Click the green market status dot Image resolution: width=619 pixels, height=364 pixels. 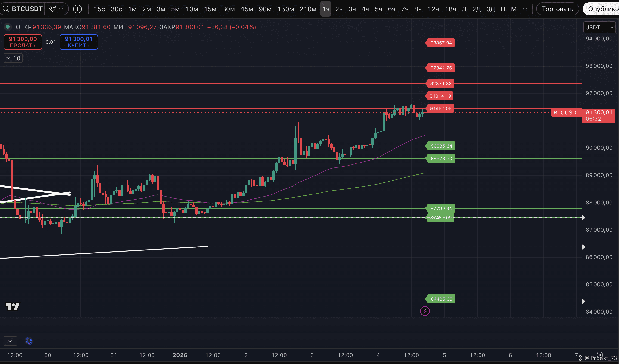(x=8, y=27)
